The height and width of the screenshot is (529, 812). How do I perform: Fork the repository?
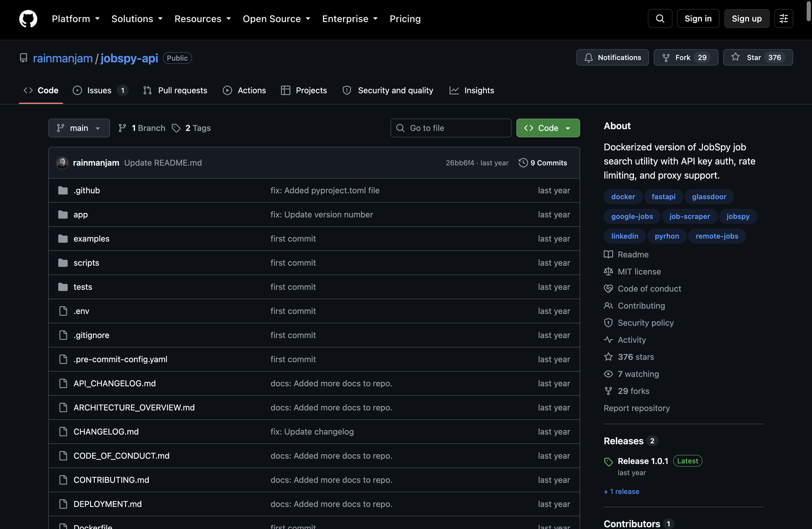click(686, 57)
